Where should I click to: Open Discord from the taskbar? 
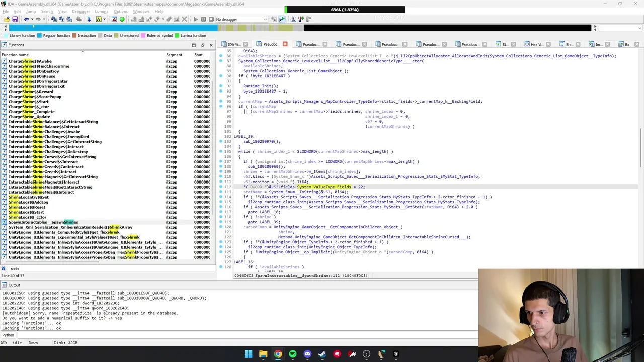click(x=307, y=354)
